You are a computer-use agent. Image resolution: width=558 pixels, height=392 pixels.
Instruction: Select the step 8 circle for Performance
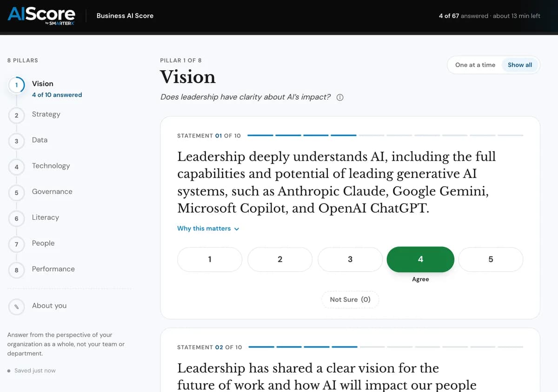coord(16,270)
